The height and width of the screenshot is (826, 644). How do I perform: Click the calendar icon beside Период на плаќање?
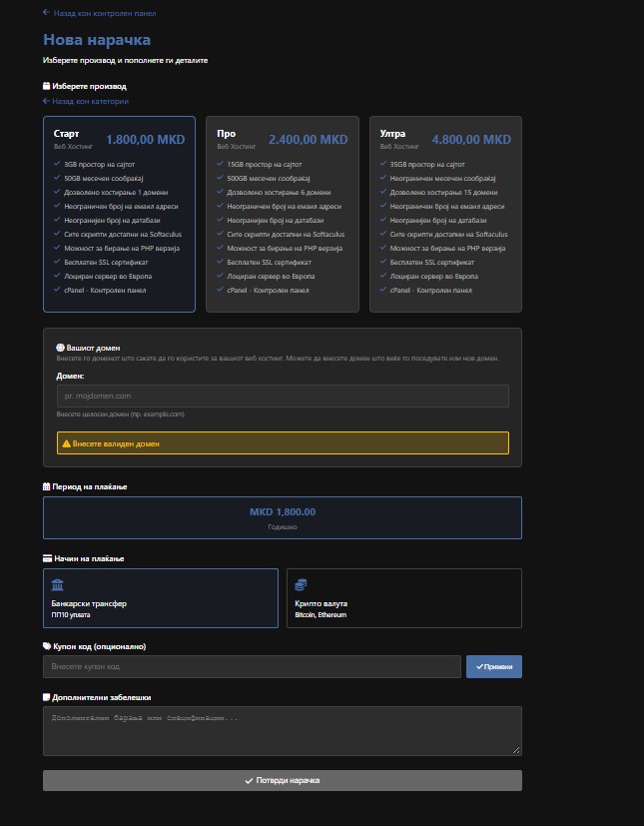tap(46, 486)
